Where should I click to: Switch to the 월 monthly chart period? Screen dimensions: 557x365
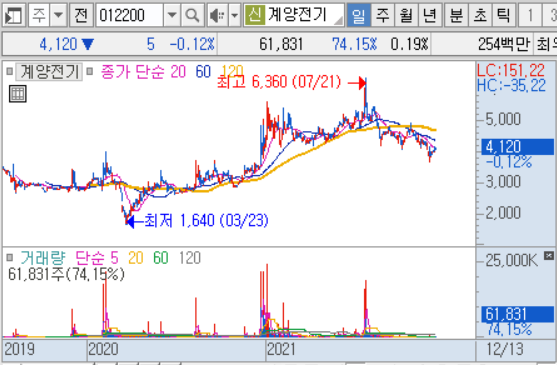point(406,15)
